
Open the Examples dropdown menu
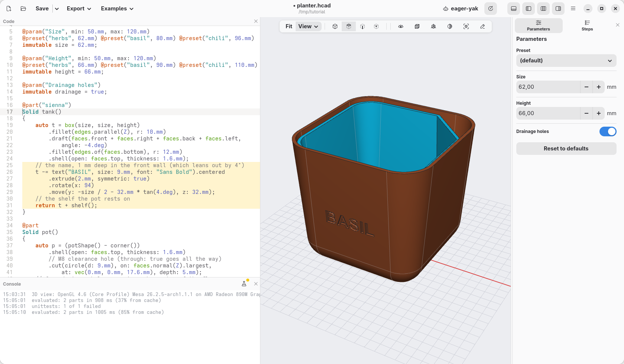[x=117, y=9]
